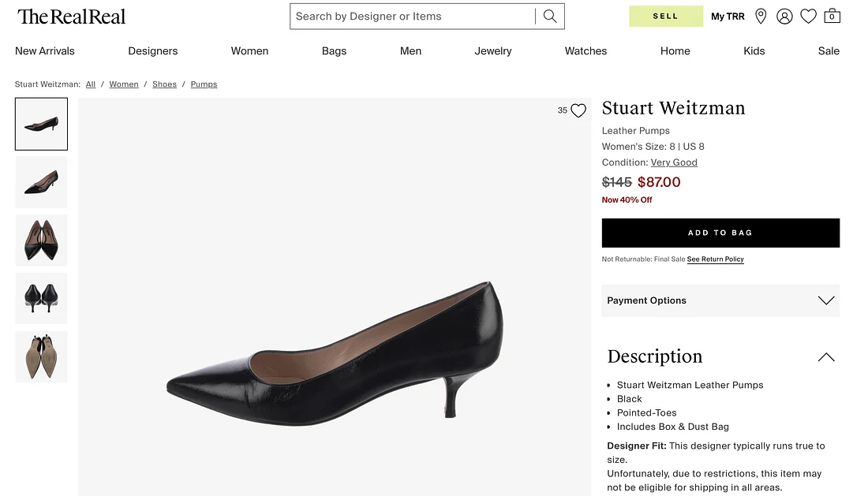Open the Women menu
The height and width of the screenshot is (496, 868).
coord(249,51)
